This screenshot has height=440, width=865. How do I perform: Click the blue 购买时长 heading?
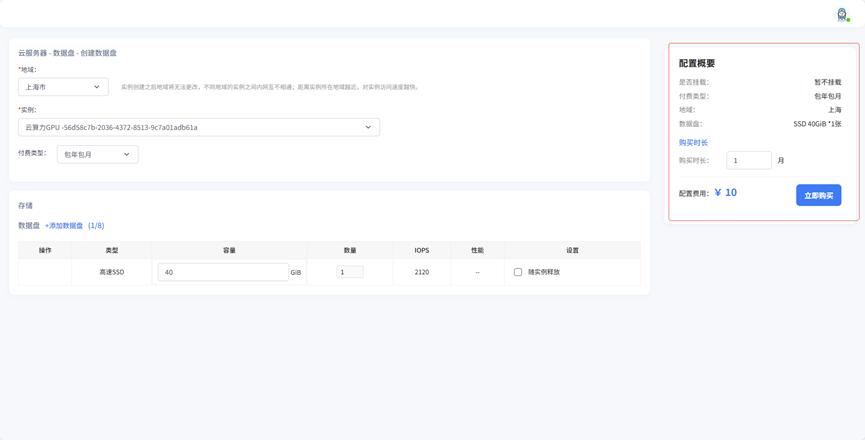693,143
